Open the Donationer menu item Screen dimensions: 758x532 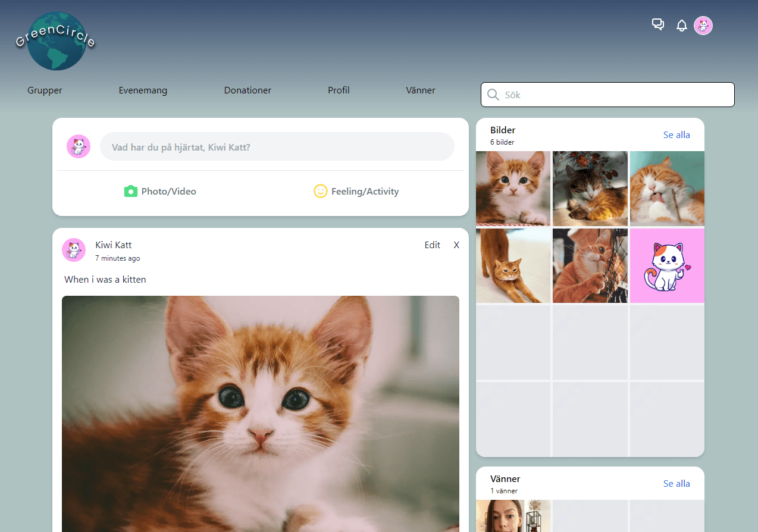pyautogui.click(x=248, y=90)
